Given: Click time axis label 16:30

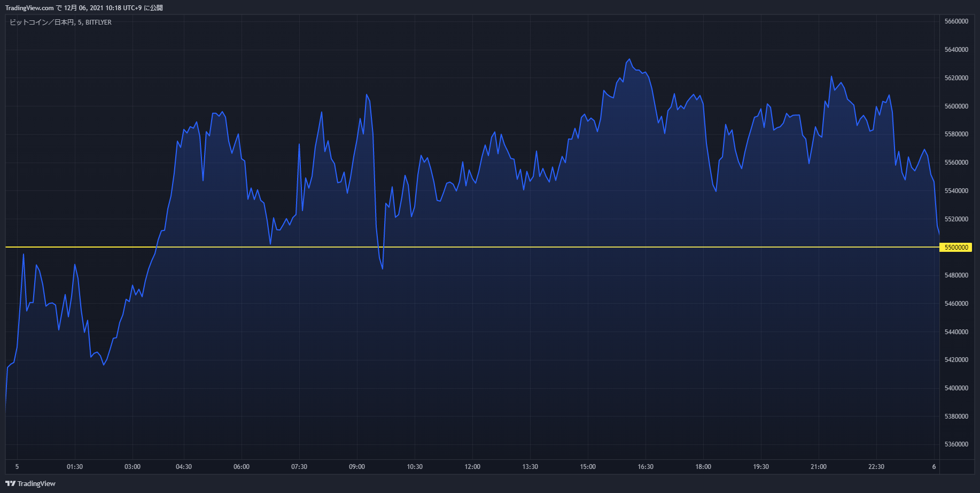Looking at the screenshot, I should (645, 467).
